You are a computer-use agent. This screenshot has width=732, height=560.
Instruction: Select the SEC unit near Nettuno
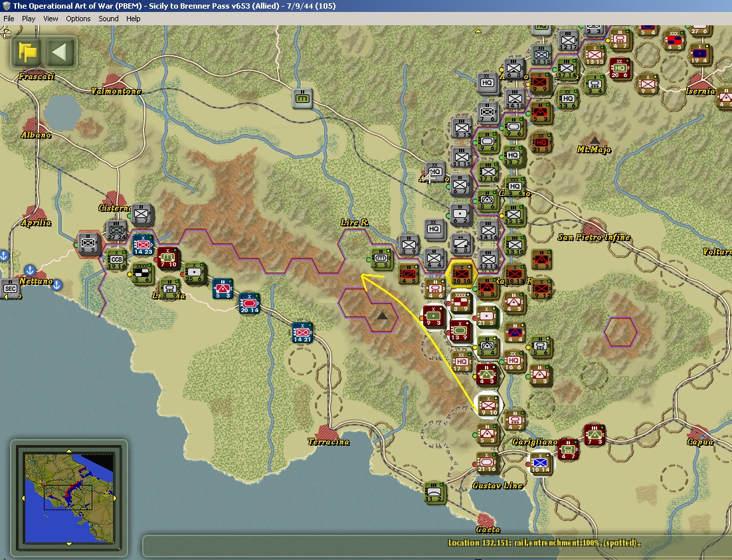click(x=10, y=289)
